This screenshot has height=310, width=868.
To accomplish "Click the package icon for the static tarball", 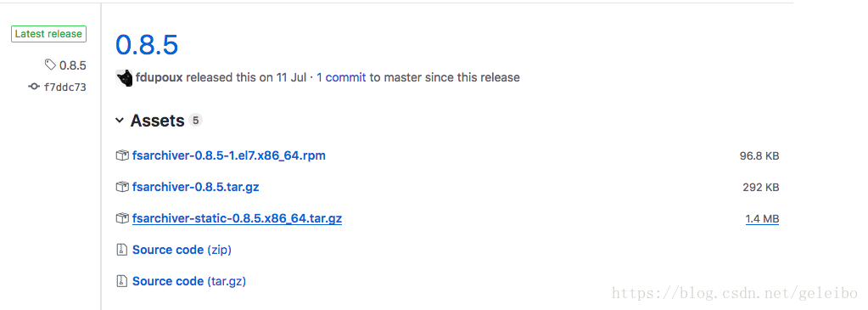I will pyautogui.click(x=122, y=218).
